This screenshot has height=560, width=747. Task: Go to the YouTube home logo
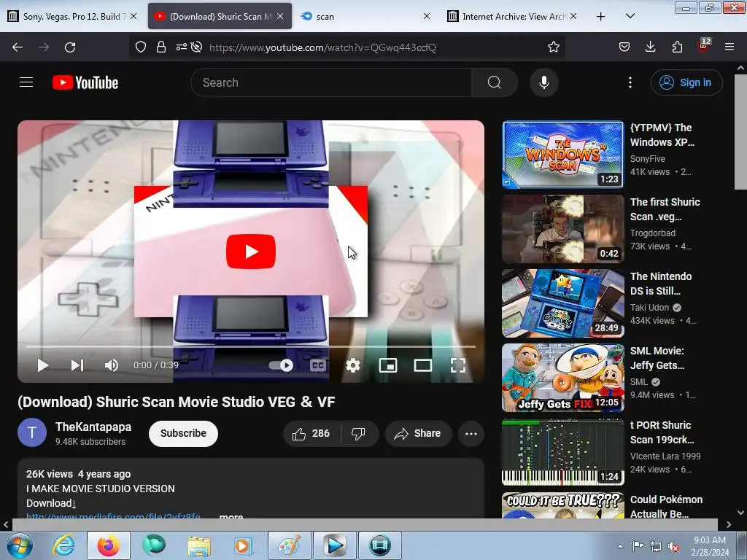tap(85, 82)
